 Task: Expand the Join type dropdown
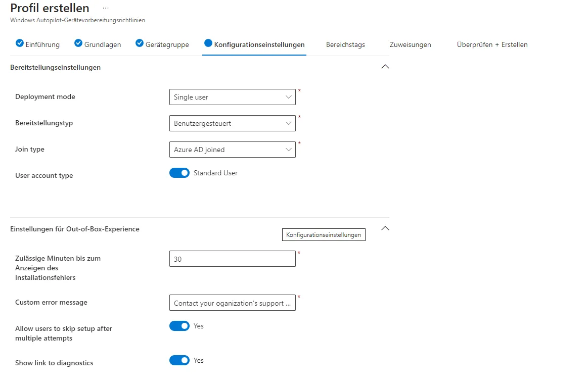(x=232, y=150)
